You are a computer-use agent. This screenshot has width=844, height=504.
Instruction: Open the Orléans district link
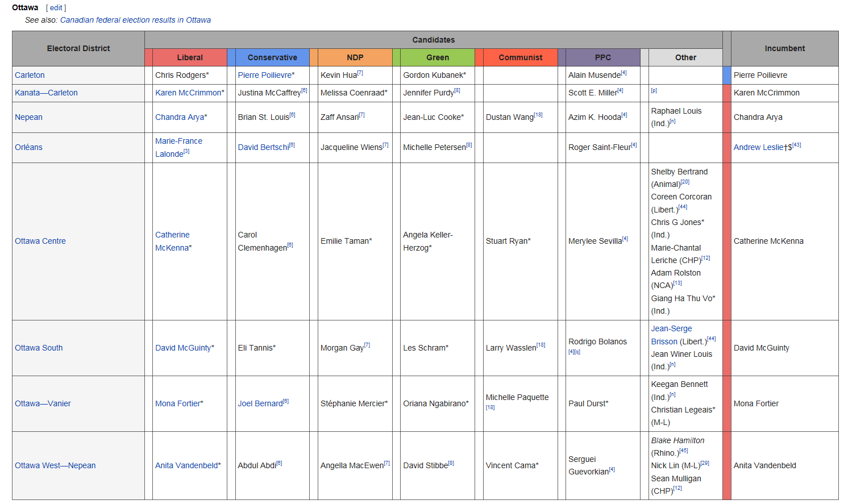(28, 147)
